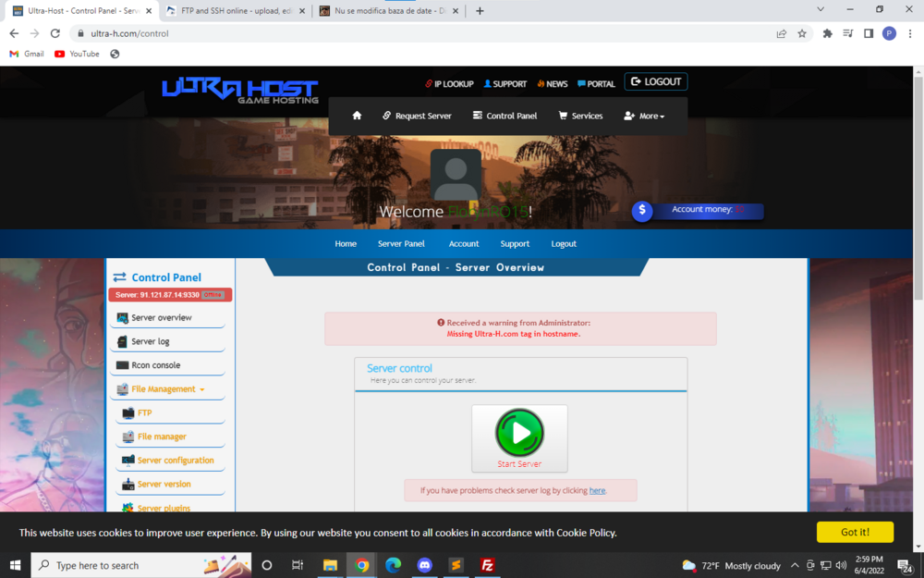
Task: Switch to the FTP and SSH online browser tab
Action: click(x=235, y=10)
